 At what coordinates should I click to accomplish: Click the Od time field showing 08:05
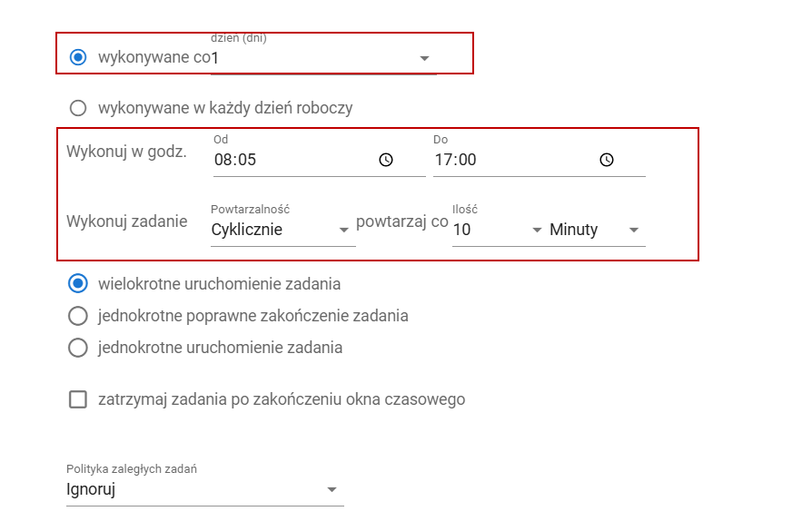319,160
